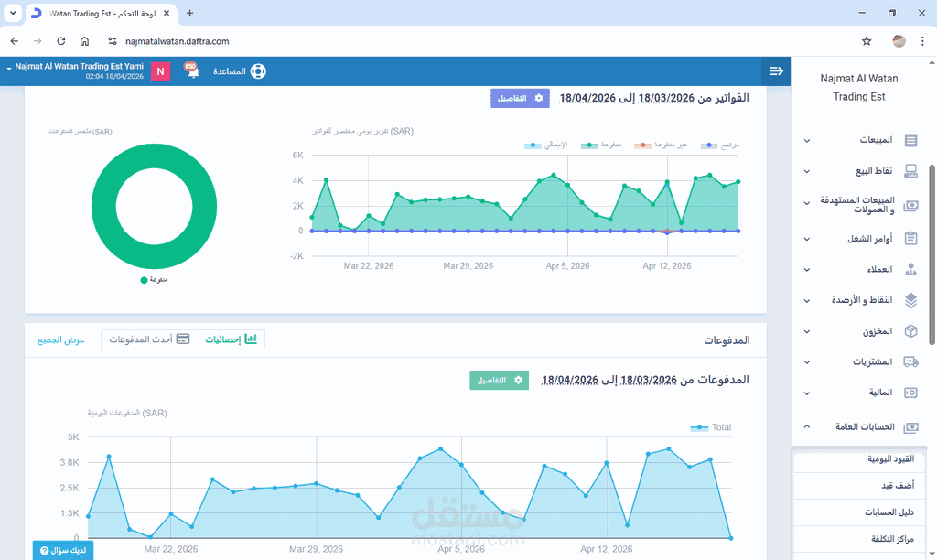Viewport: 937px width, 560px height.
Task: Toggle مدفوعة legend under donut chart
Action: [154, 280]
